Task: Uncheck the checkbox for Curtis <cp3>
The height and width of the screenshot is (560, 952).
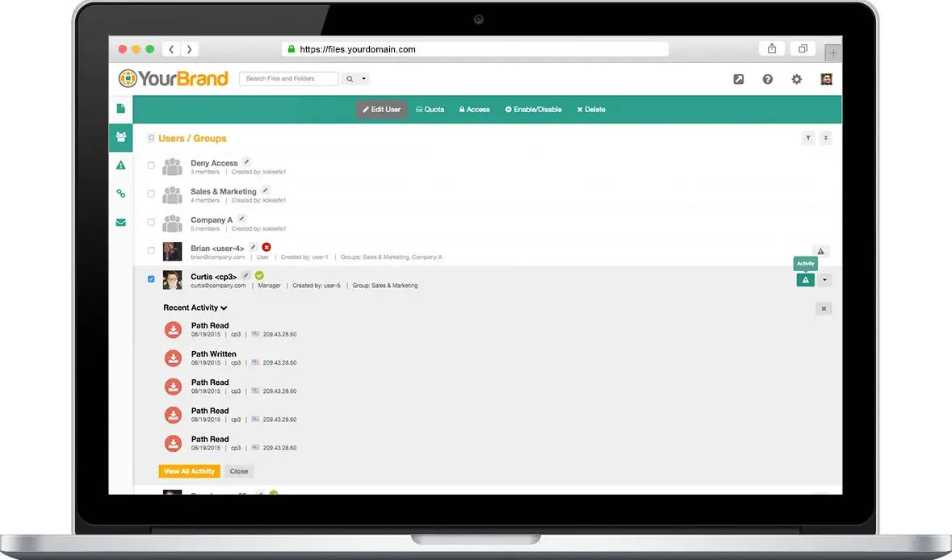Action: (x=151, y=278)
